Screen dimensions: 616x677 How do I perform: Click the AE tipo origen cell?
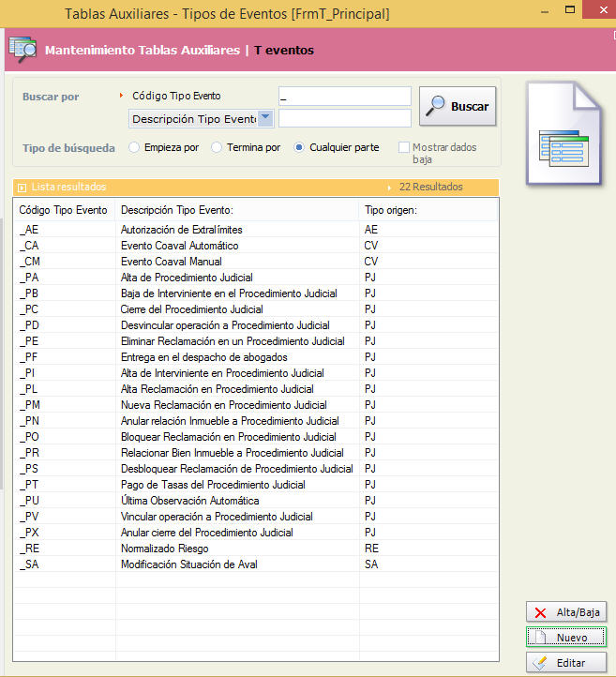click(x=371, y=230)
